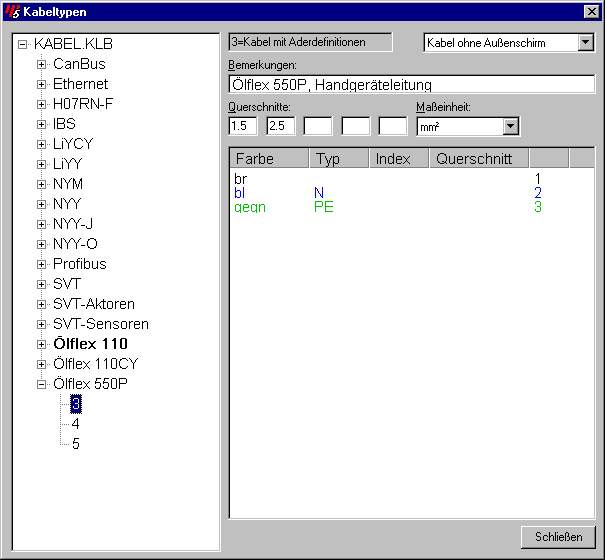Image resolution: width=605 pixels, height=560 pixels.
Task: Select the IBS entry
Action: 64,124
